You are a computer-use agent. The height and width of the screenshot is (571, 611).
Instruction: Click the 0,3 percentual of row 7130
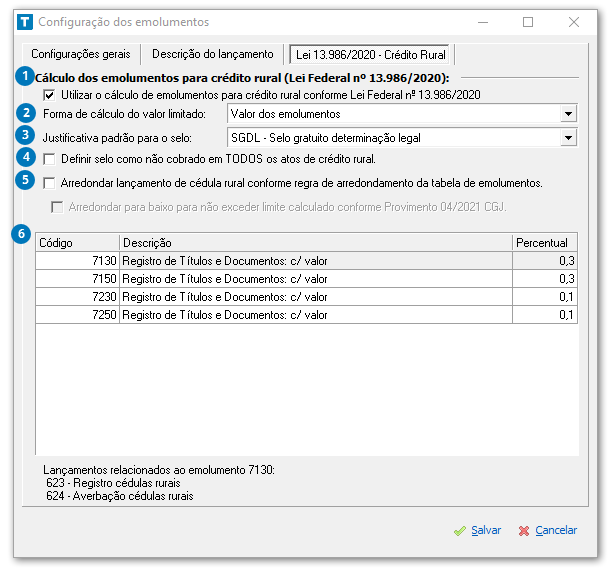click(545, 261)
